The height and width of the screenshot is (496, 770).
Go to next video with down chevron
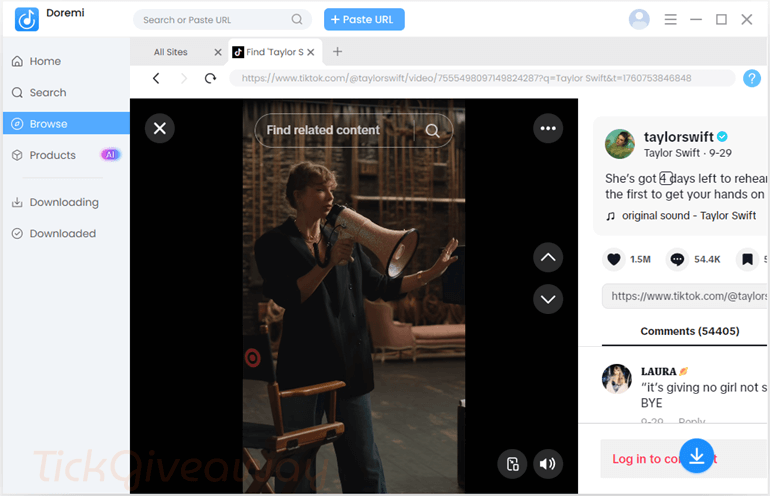(548, 299)
